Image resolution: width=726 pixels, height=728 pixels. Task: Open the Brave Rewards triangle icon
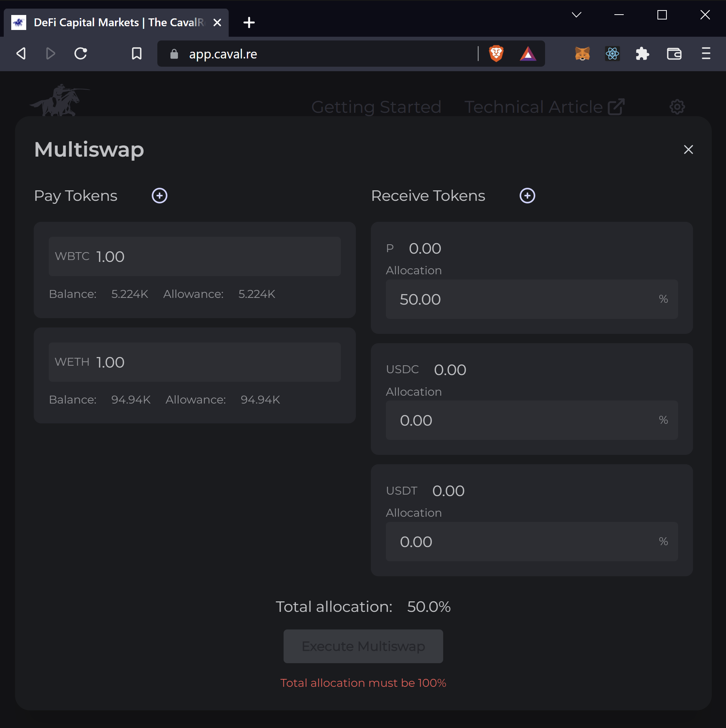coord(528,54)
